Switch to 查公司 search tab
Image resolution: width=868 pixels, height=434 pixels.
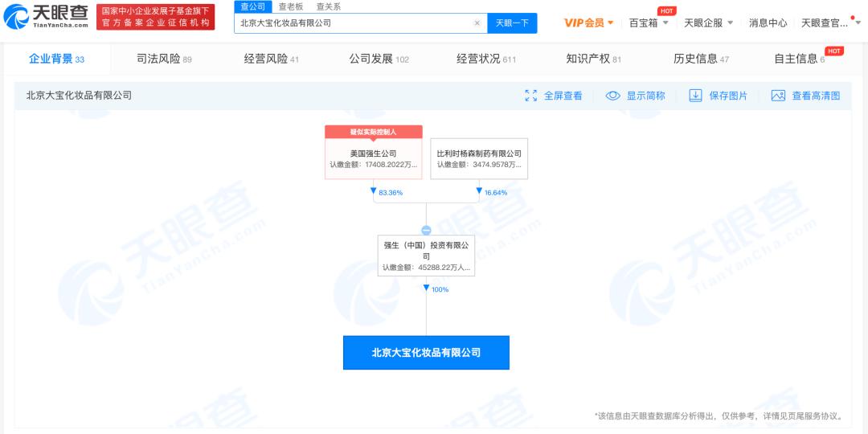point(252,6)
